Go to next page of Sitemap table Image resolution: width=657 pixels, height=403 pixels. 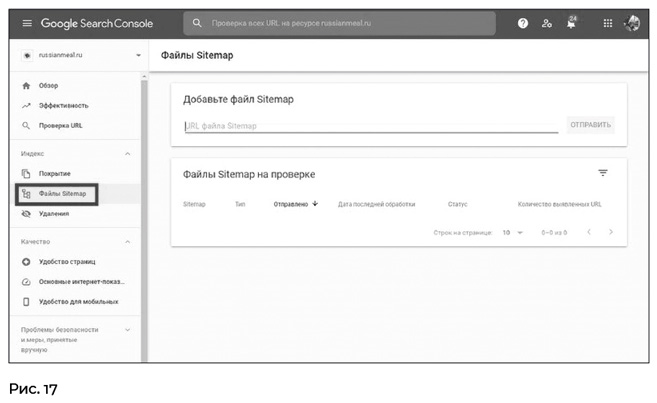(x=611, y=232)
